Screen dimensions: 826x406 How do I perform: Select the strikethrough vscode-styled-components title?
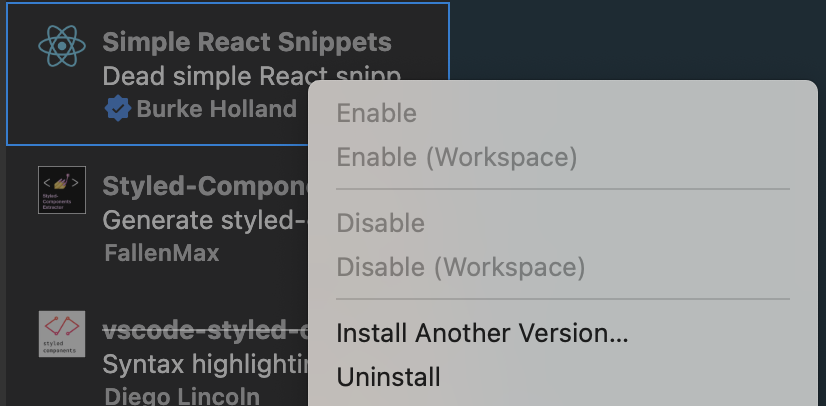204,331
